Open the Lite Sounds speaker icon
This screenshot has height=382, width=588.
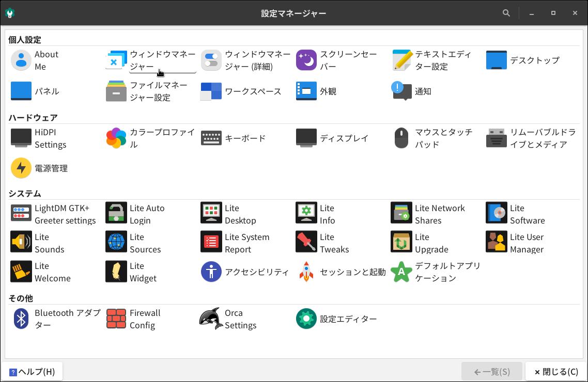click(21, 242)
